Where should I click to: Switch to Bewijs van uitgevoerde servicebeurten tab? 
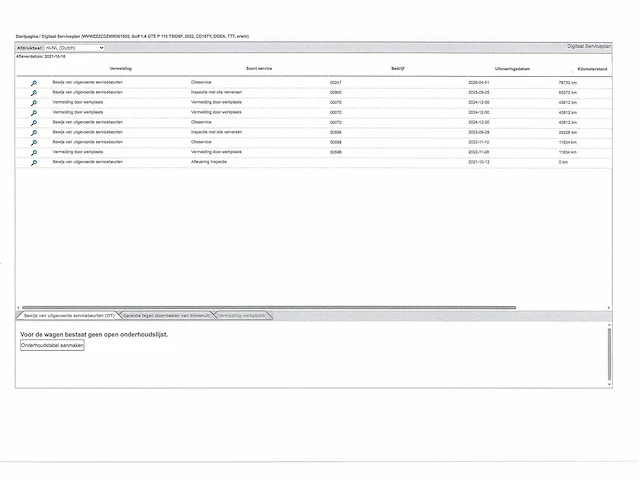pyautogui.click(x=69, y=316)
